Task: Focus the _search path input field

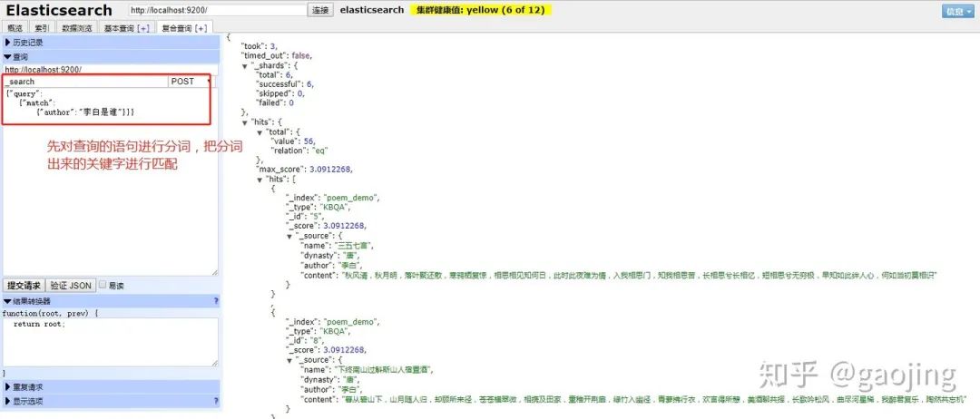Action: coord(85,82)
